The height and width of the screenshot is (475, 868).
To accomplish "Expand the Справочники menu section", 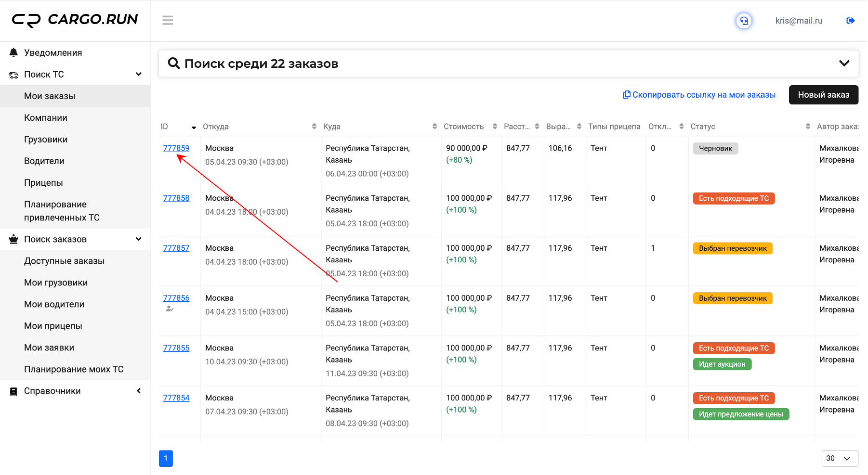I will 139,391.
